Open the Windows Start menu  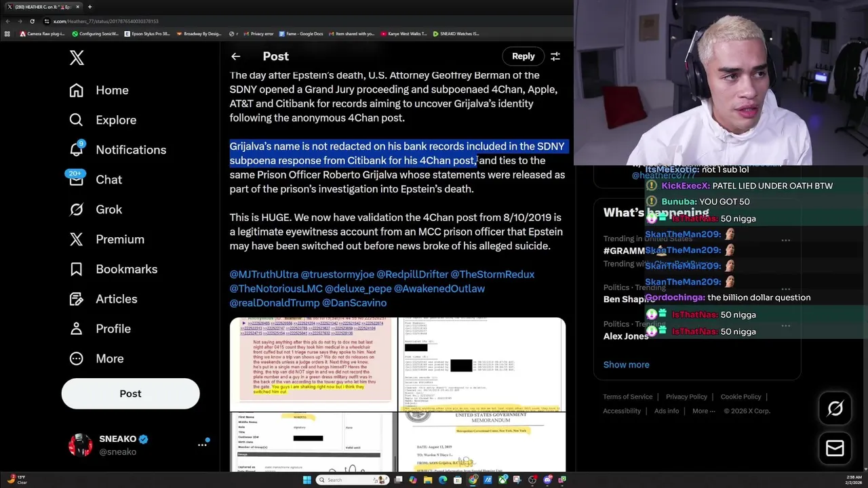click(x=307, y=480)
